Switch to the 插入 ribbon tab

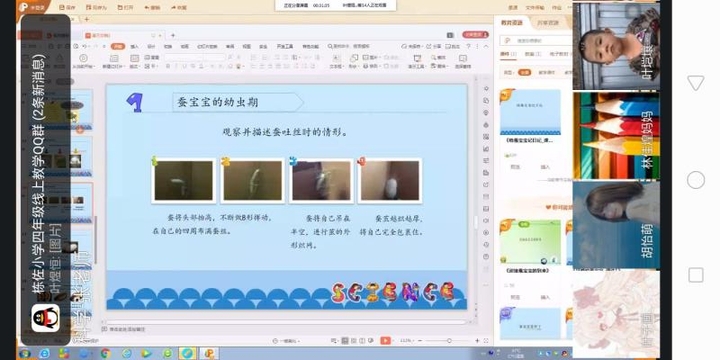point(134,46)
